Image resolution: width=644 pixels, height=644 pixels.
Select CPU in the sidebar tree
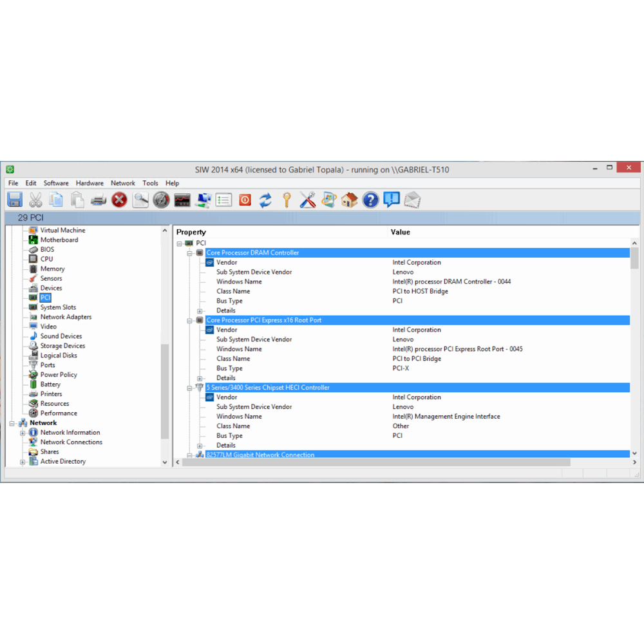point(47,259)
